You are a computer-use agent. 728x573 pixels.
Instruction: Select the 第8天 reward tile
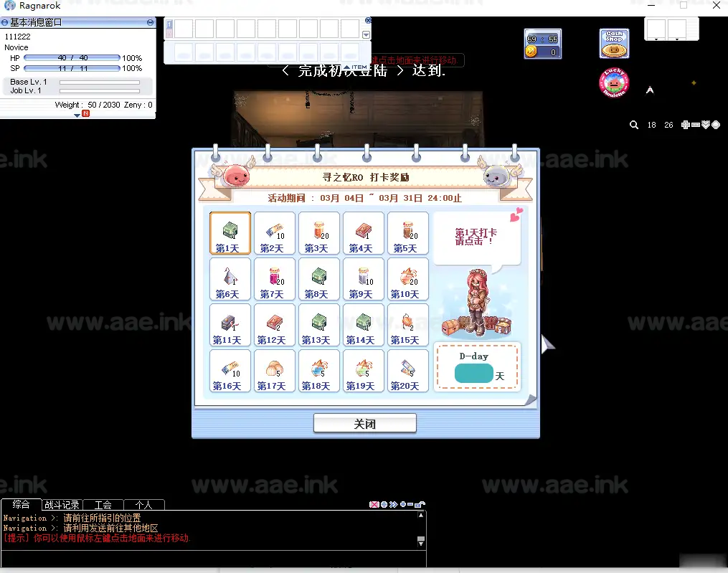pyautogui.click(x=319, y=279)
